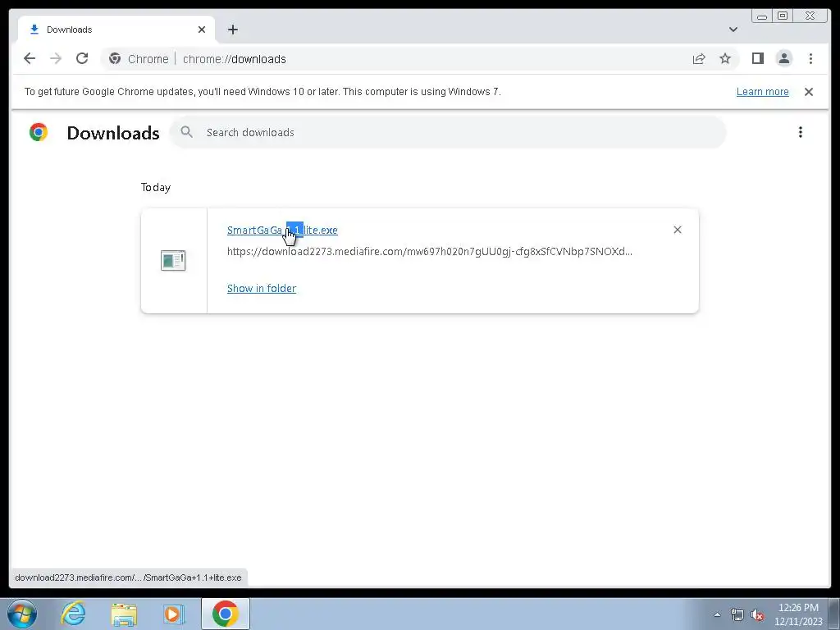Screen dimensions: 840x630
Task: Click the mediafire download URL text
Action: 430,251
